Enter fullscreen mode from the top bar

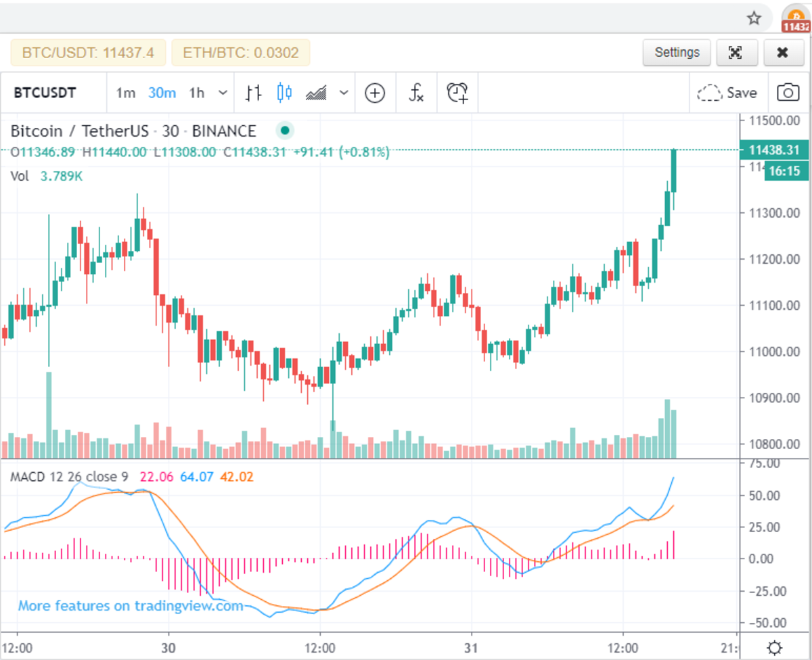click(737, 52)
